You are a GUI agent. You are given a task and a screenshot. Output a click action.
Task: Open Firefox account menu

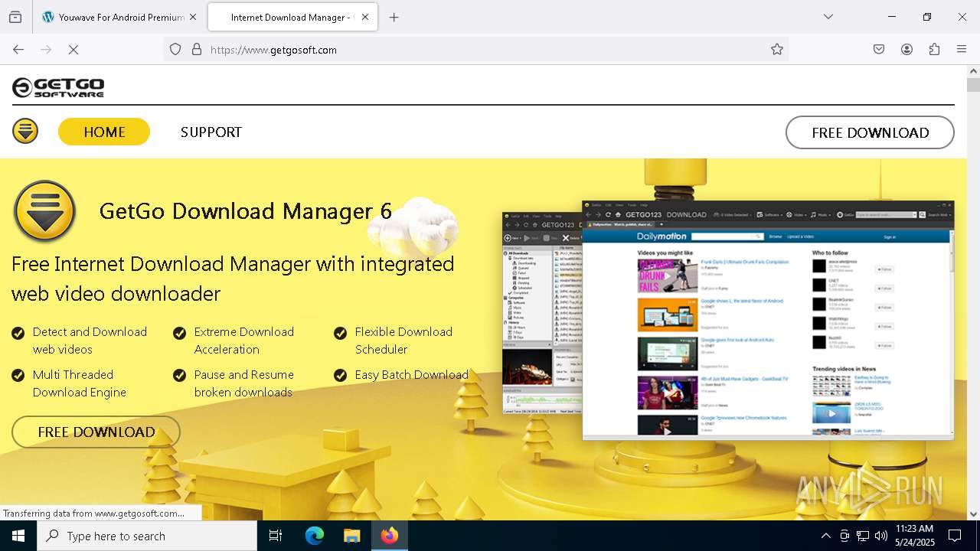click(906, 49)
